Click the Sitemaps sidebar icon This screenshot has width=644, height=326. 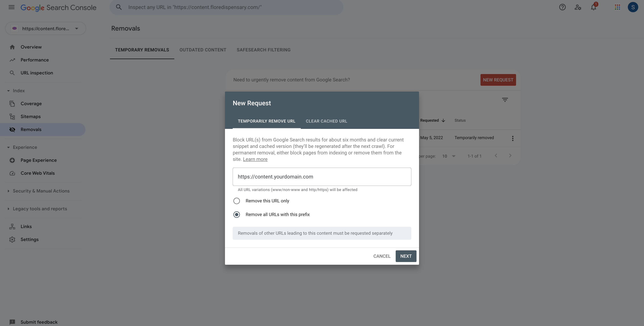pos(12,116)
